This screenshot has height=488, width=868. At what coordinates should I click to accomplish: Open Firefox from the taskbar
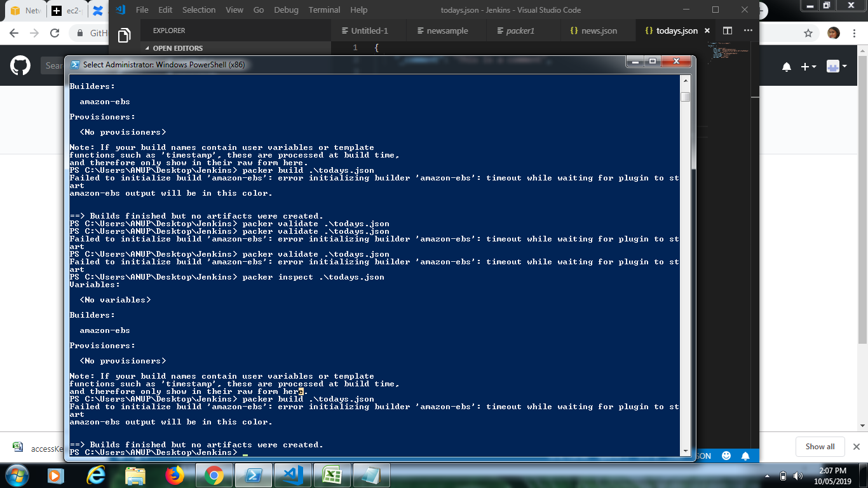pyautogui.click(x=175, y=475)
